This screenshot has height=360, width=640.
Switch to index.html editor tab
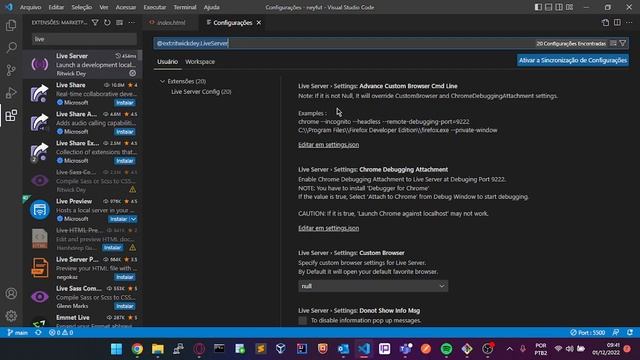[171, 22]
